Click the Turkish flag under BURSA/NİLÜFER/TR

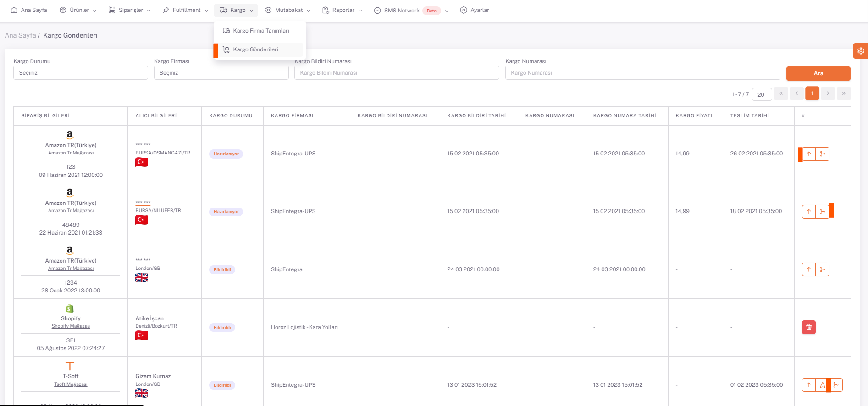pos(142,220)
